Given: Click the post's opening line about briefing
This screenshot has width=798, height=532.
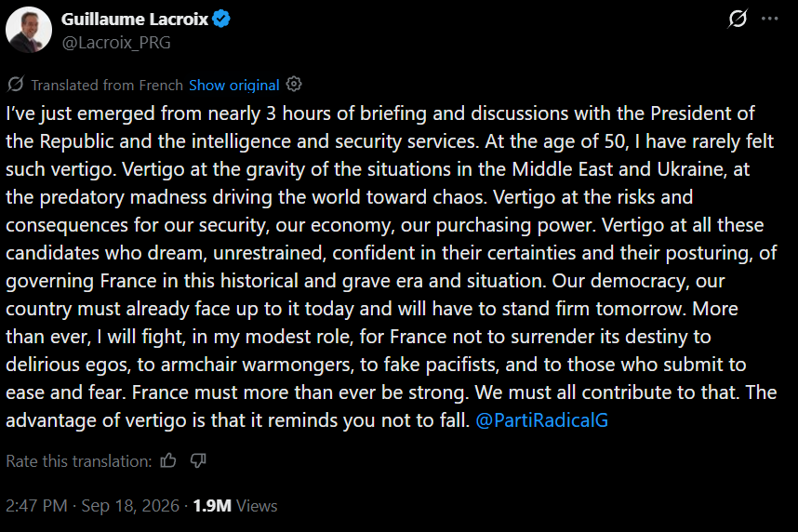Looking at the screenshot, I should coord(380,113).
